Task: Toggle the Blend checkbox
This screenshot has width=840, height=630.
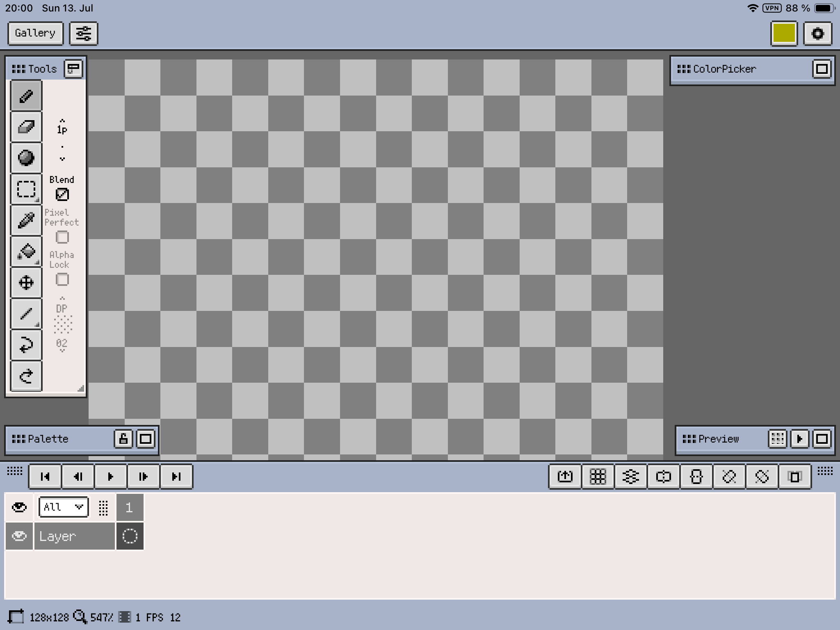Action: (62, 194)
